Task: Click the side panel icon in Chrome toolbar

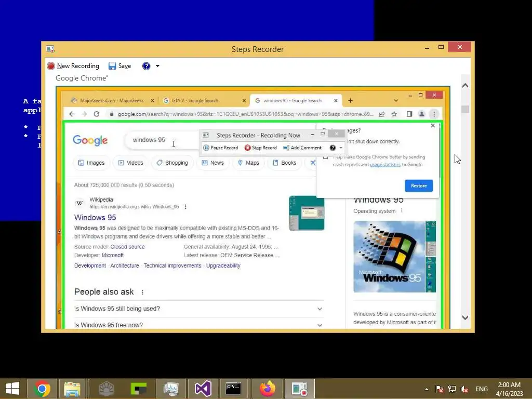Action: coord(409,114)
